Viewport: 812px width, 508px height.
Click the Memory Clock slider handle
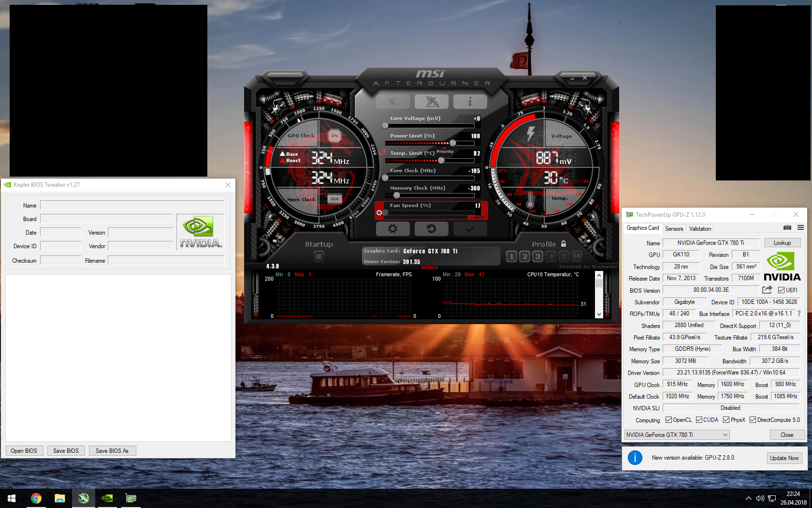pyautogui.click(x=396, y=195)
